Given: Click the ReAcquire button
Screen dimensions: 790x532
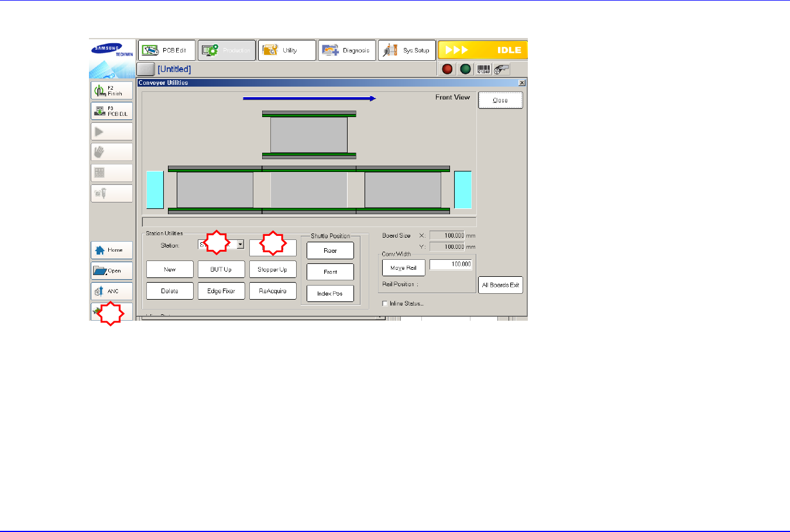Looking at the screenshot, I should [x=273, y=291].
